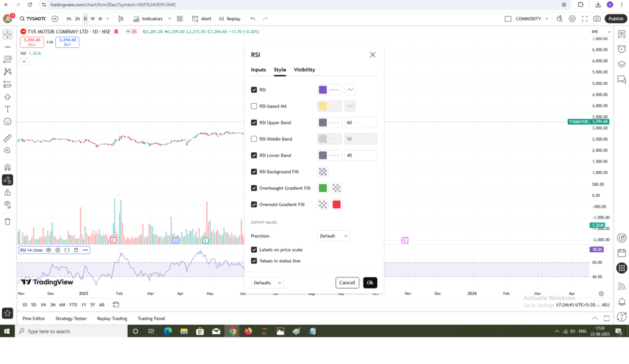Click the redo arrow in toolbar
This screenshot has height=364, width=629.
pyautogui.click(x=265, y=19)
